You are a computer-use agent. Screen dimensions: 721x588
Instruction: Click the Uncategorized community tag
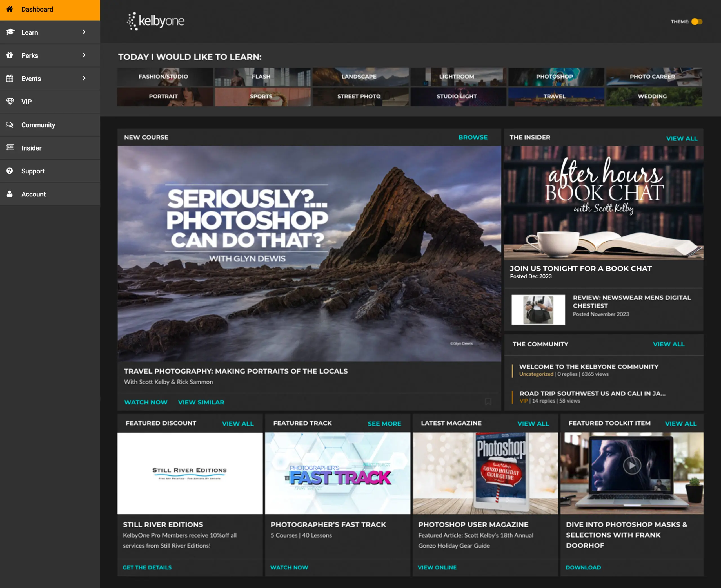coord(536,374)
